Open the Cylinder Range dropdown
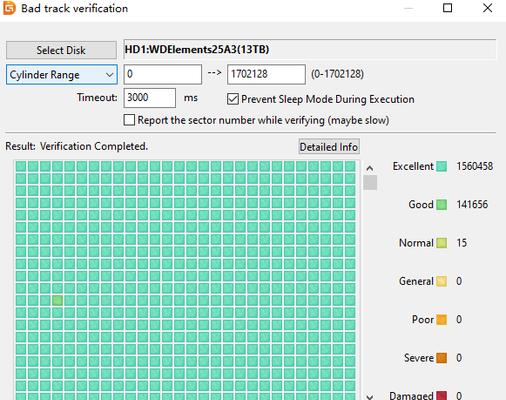 coord(62,75)
